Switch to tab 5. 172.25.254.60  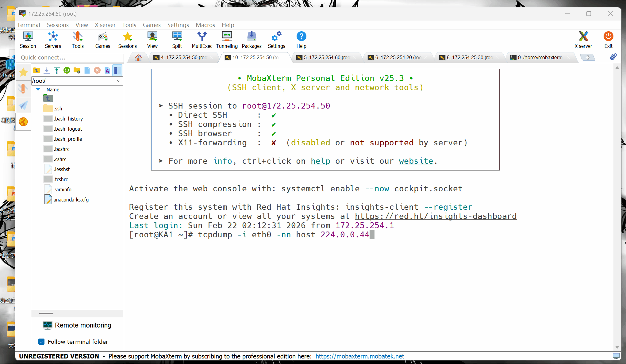(x=326, y=58)
